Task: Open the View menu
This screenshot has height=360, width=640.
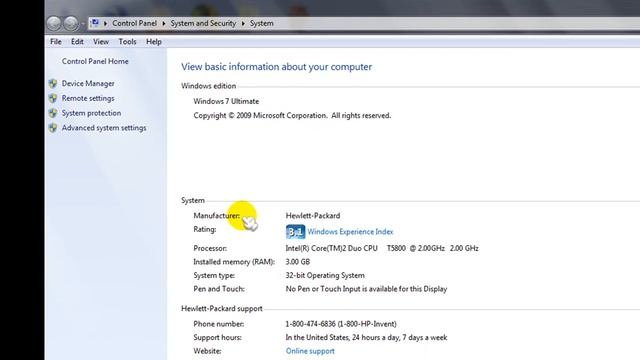Action: click(101, 42)
